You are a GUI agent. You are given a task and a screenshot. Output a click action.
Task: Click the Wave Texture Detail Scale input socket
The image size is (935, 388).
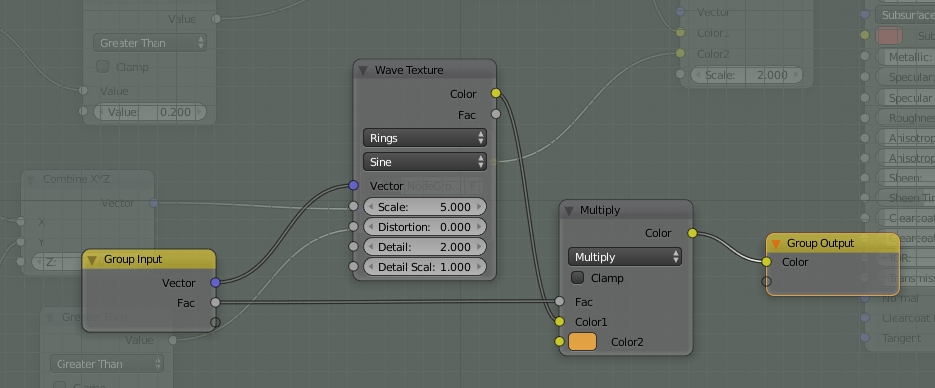click(x=354, y=266)
